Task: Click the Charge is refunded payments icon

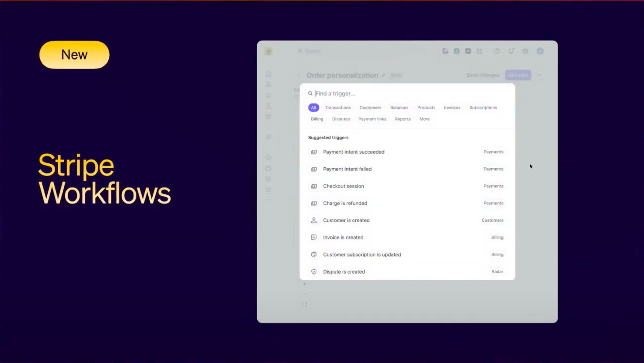Action: click(314, 203)
